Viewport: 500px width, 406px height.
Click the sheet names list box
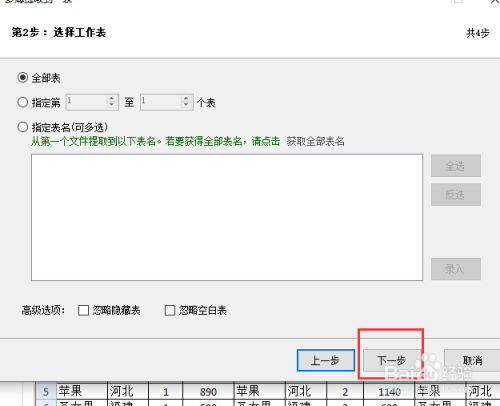[x=227, y=217]
